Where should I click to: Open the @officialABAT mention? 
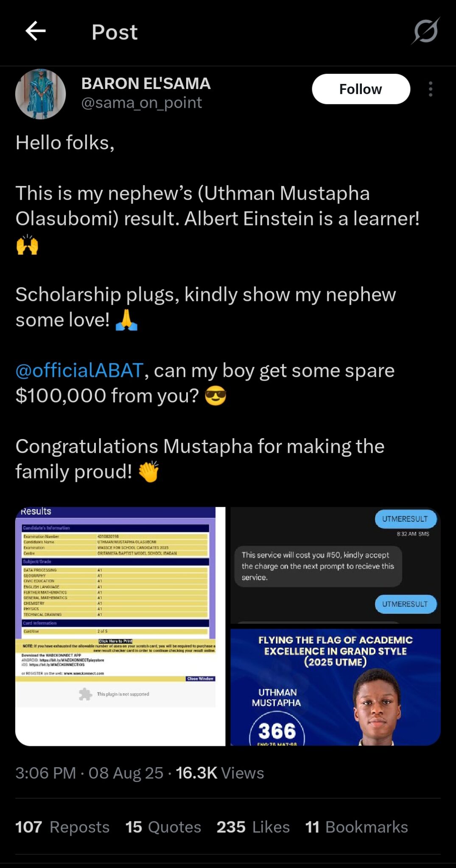(79, 370)
